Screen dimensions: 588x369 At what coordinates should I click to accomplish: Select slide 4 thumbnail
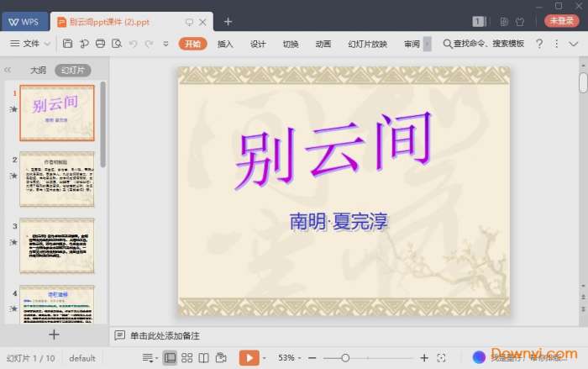tap(57, 304)
